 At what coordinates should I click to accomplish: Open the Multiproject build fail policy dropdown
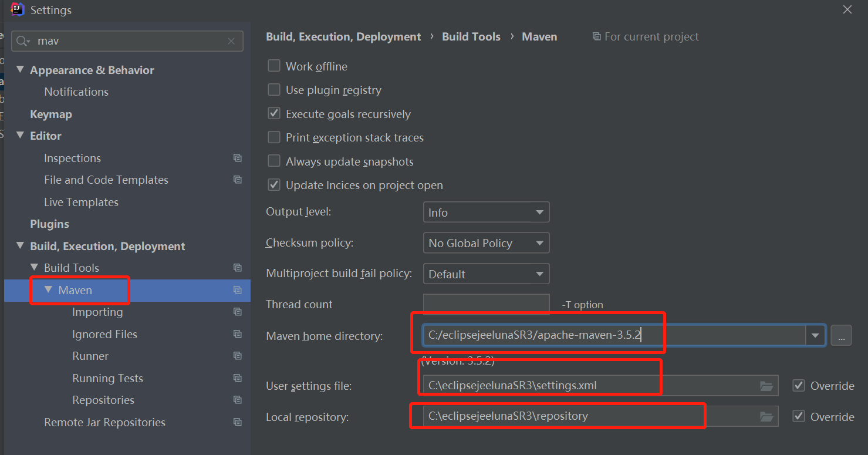click(x=486, y=274)
